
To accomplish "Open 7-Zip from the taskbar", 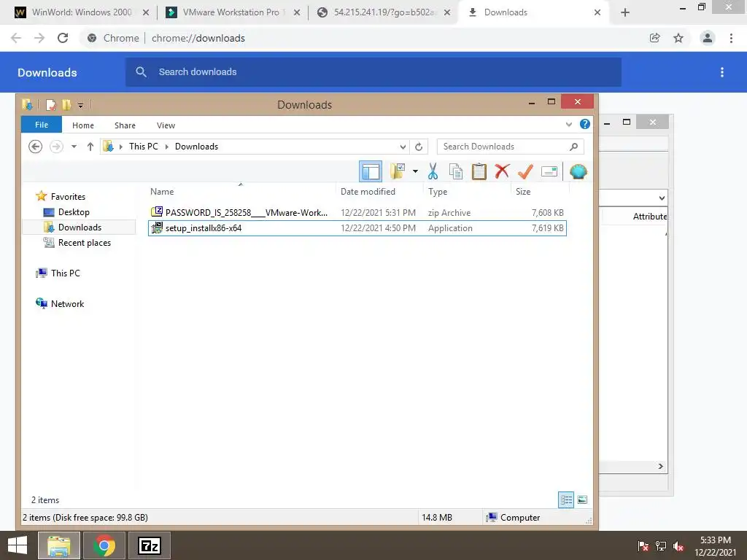I will tap(150, 545).
